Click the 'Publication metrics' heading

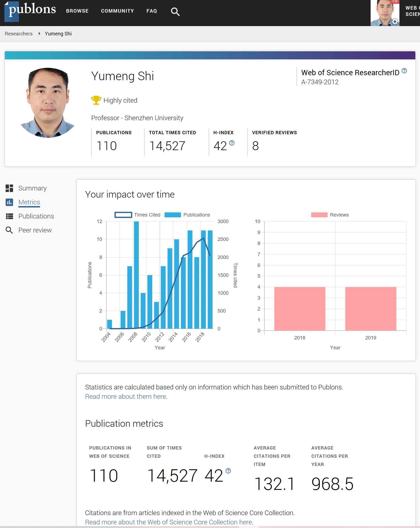124,423
